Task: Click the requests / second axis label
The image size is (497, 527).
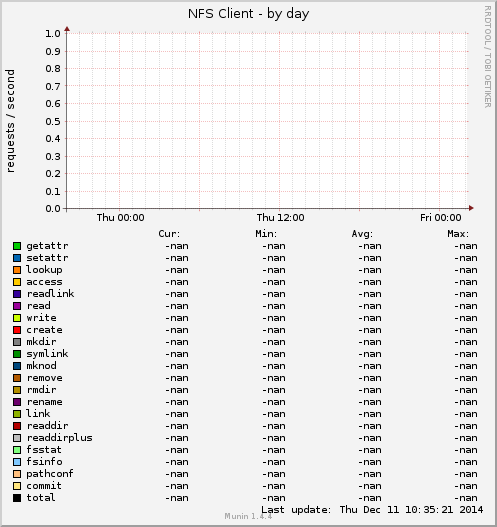Action: (10, 121)
